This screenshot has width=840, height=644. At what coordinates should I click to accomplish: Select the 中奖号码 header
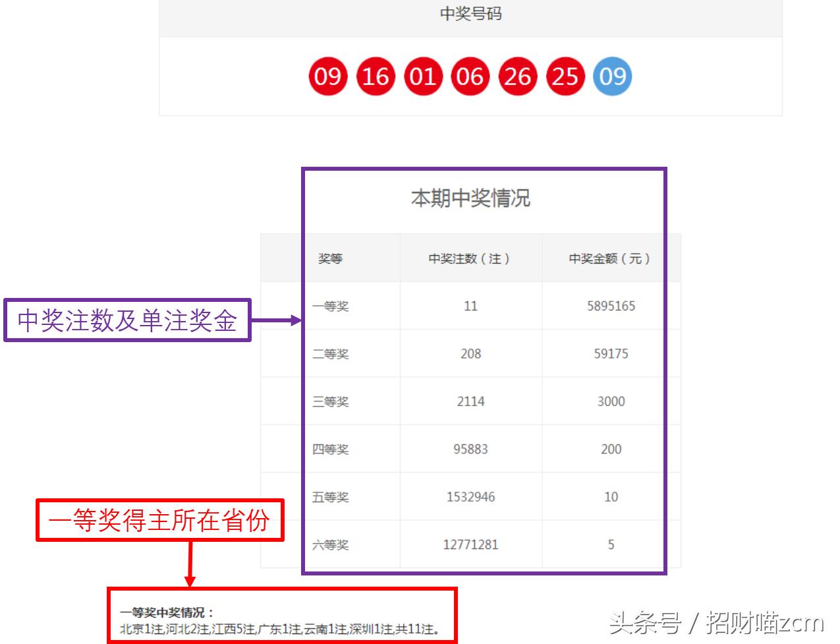point(468,15)
